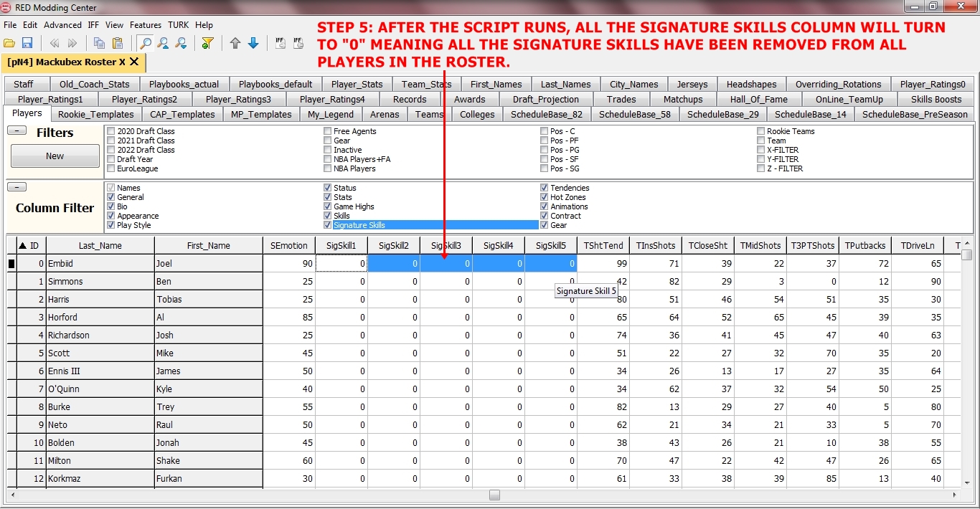Toggle the Tendencies column filter checkbox
Image resolution: width=980 pixels, height=509 pixels.
[x=545, y=188]
